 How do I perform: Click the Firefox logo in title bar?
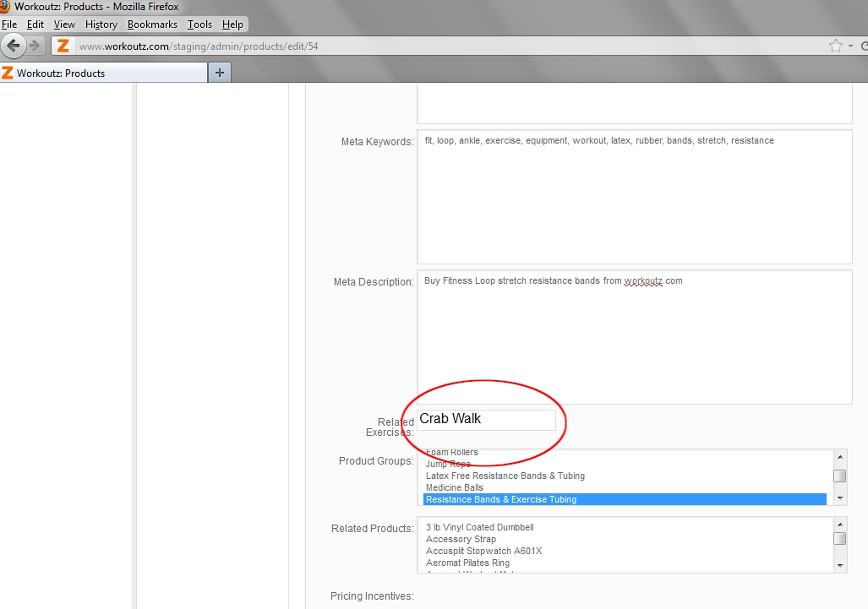coord(4,6)
